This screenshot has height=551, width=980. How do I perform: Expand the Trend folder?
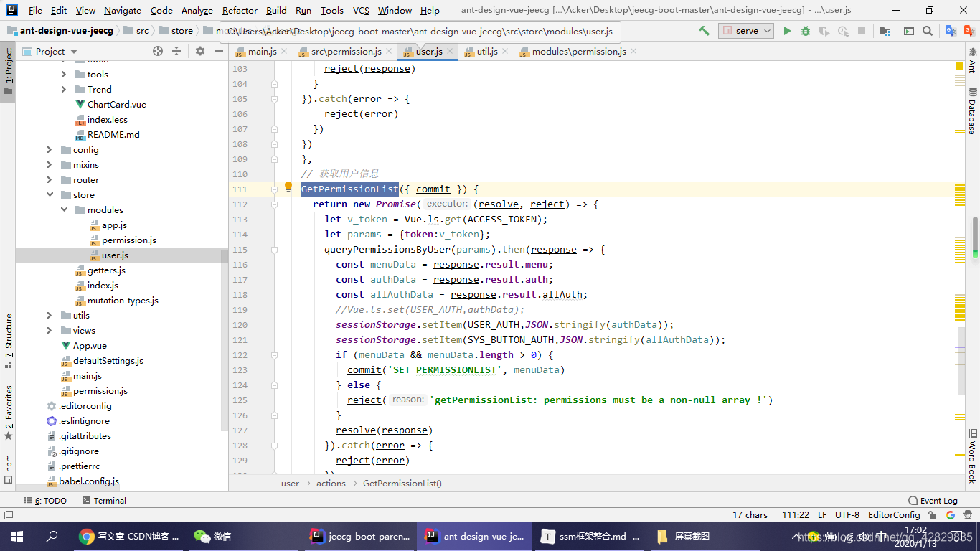[63, 89]
